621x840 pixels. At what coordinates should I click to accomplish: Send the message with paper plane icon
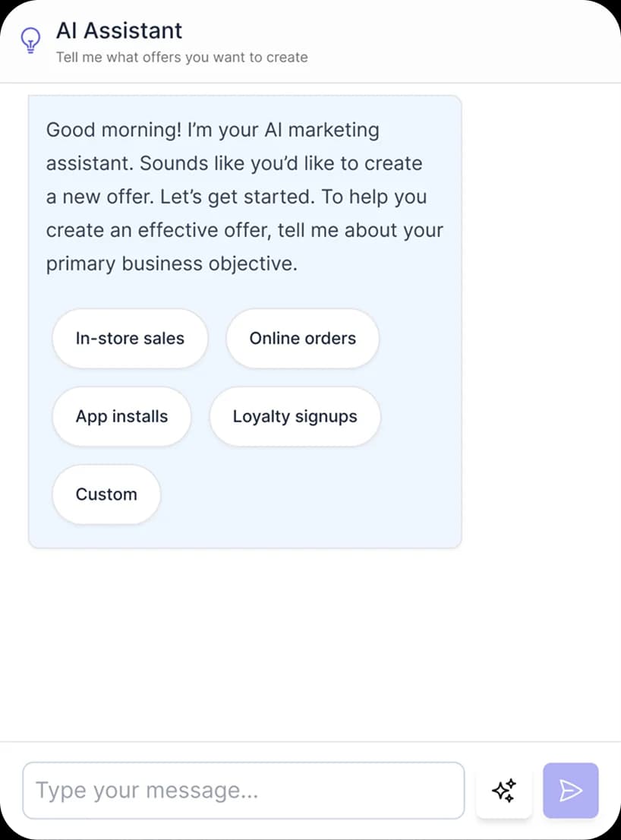tap(571, 790)
